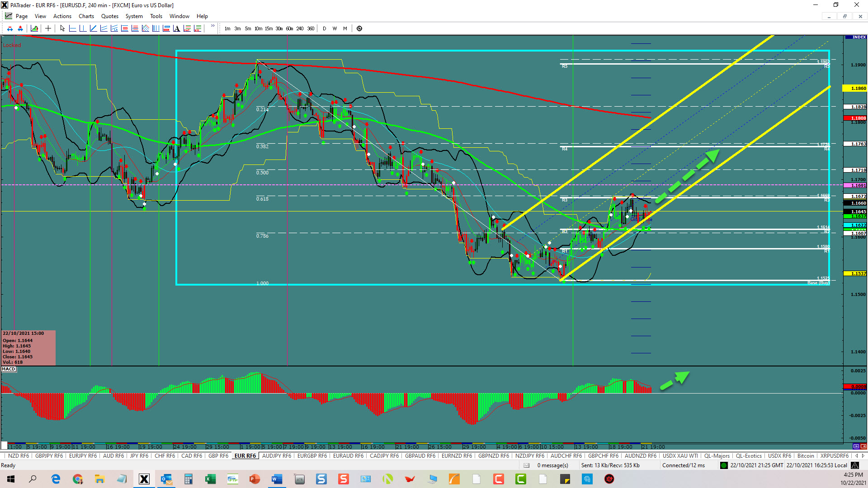
Task: Set timeframe to 15m
Action: 269,28
